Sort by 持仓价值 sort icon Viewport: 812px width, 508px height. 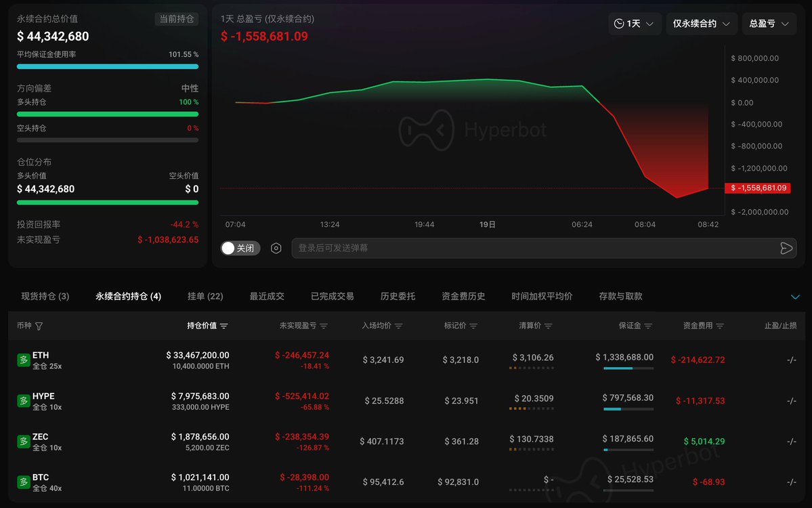[x=223, y=326]
